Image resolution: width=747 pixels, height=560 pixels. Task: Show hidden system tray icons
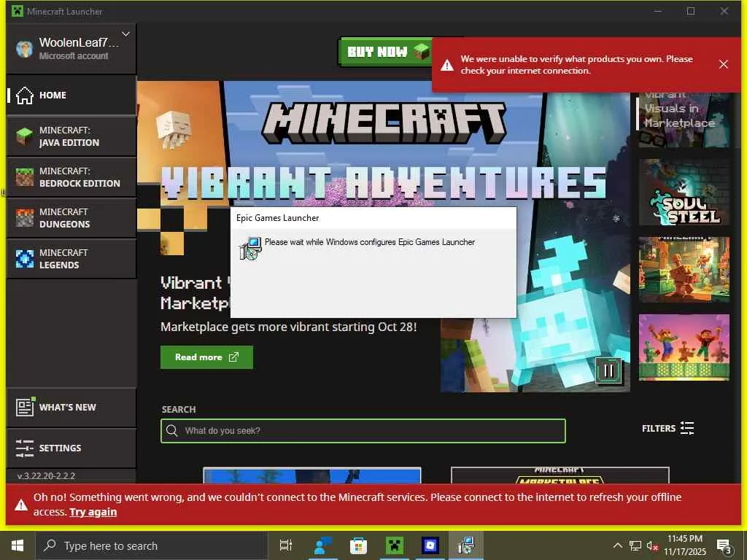coord(617,545)
